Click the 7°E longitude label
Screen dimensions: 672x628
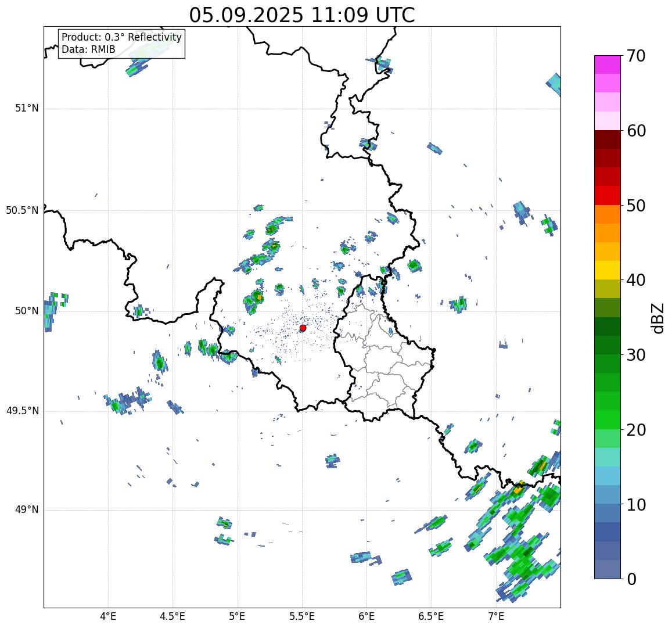click(x=496, y=616)
